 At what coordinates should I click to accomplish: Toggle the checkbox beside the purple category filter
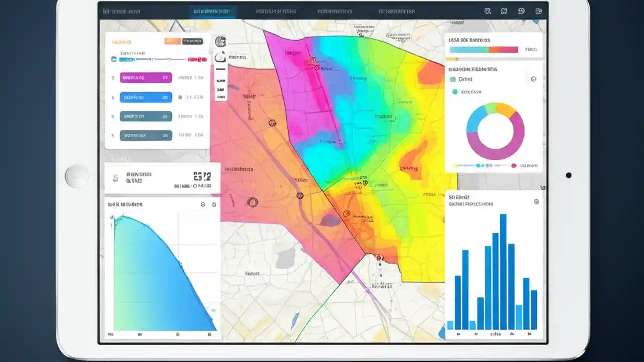click(113, 78)
